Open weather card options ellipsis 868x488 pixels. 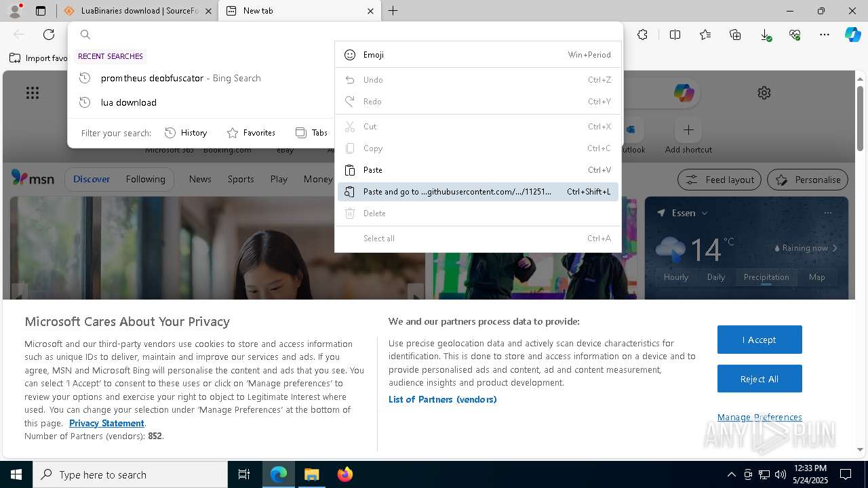827,213
